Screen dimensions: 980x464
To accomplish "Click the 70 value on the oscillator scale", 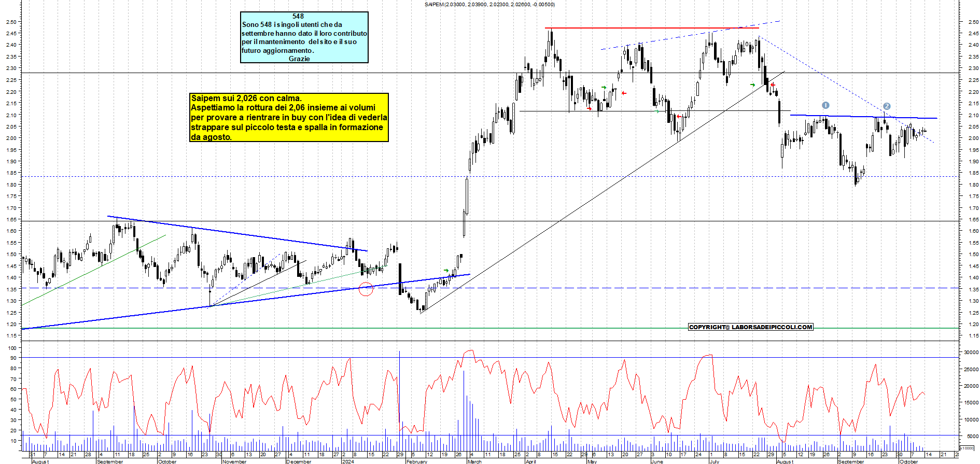I will coord(13,379).
